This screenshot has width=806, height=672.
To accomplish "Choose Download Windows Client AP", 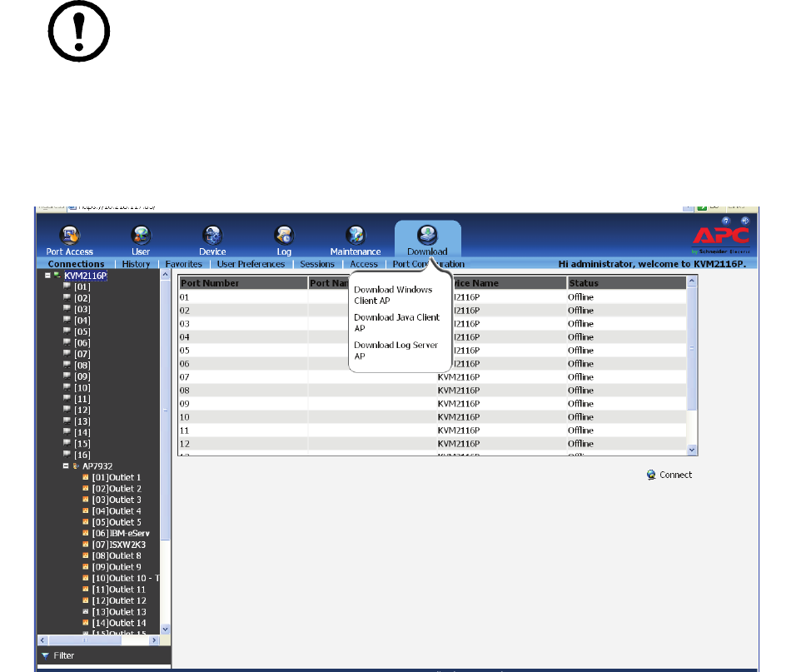I will click(x=393, y=295).
